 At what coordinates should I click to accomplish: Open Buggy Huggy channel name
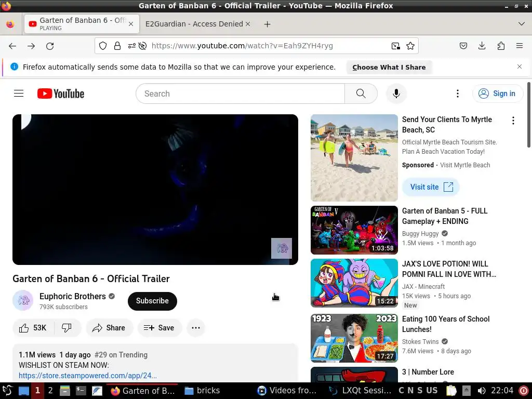coord(420,233)
